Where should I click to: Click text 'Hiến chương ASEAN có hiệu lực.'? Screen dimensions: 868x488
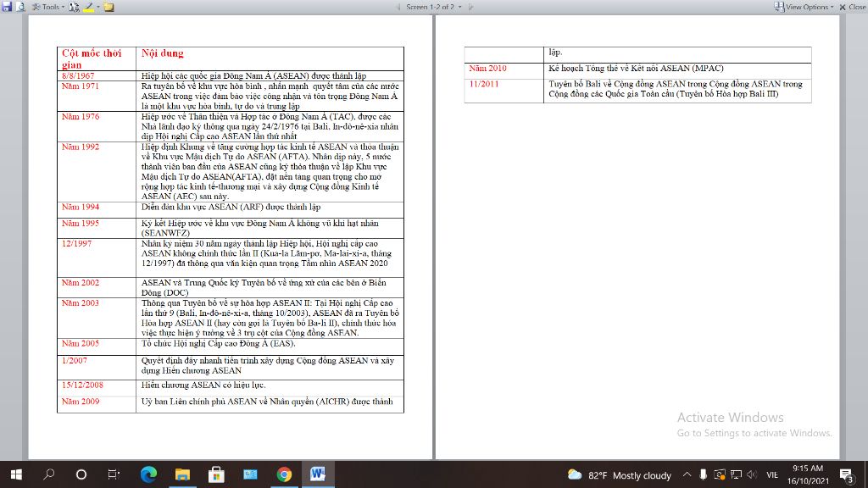[203, 385]
